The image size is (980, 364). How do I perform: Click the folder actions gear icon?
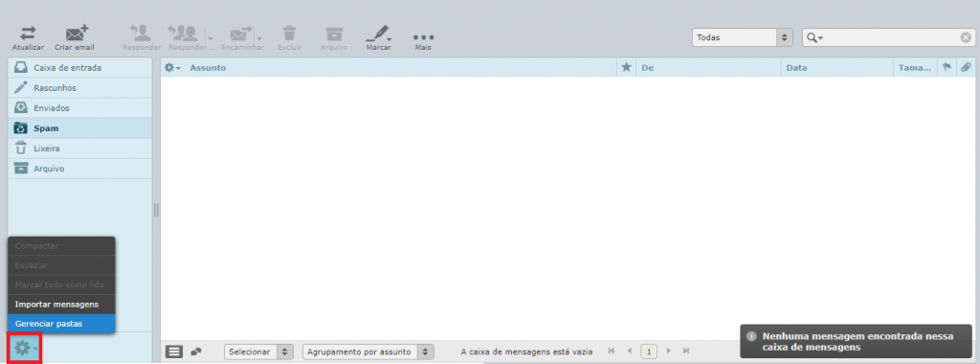coord(25,349)
